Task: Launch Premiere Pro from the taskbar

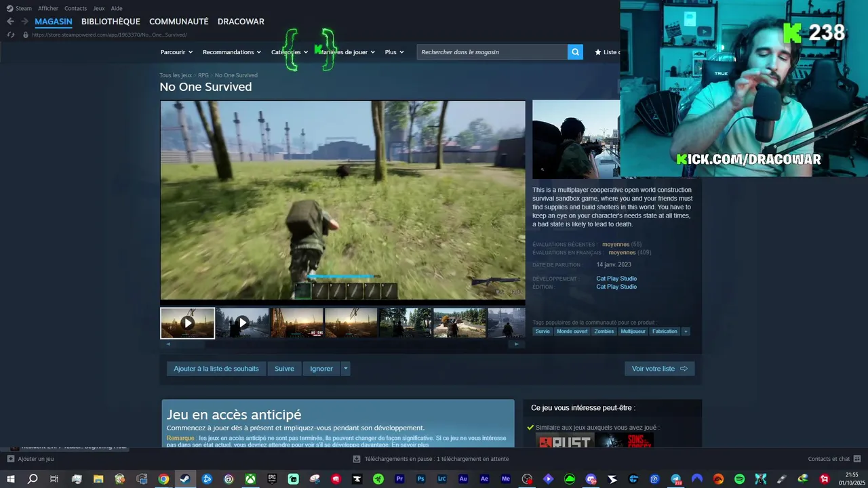Action: click(399, 479)
